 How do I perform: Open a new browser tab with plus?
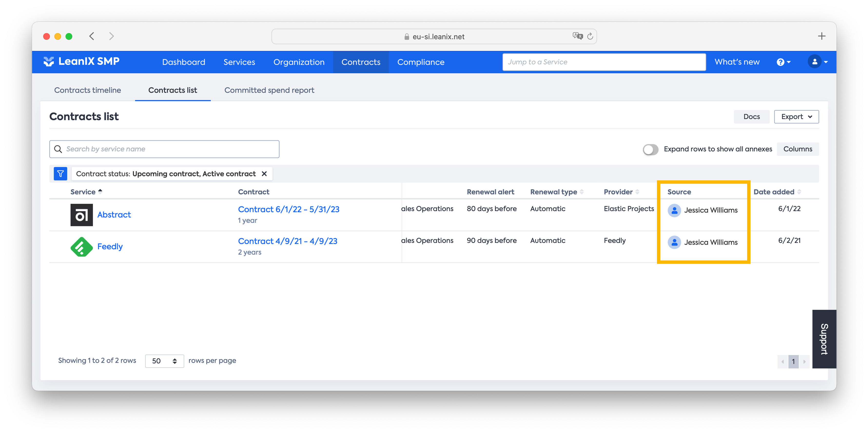coord(821,36)
